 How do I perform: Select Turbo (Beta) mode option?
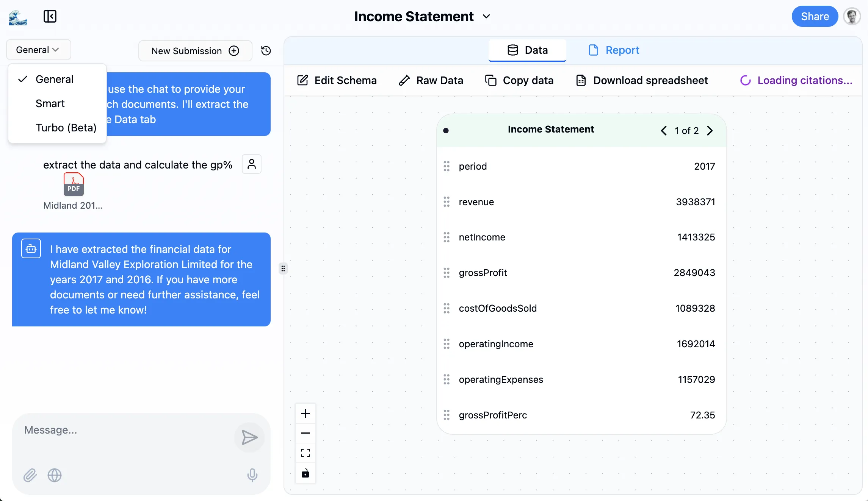[66, 128]
